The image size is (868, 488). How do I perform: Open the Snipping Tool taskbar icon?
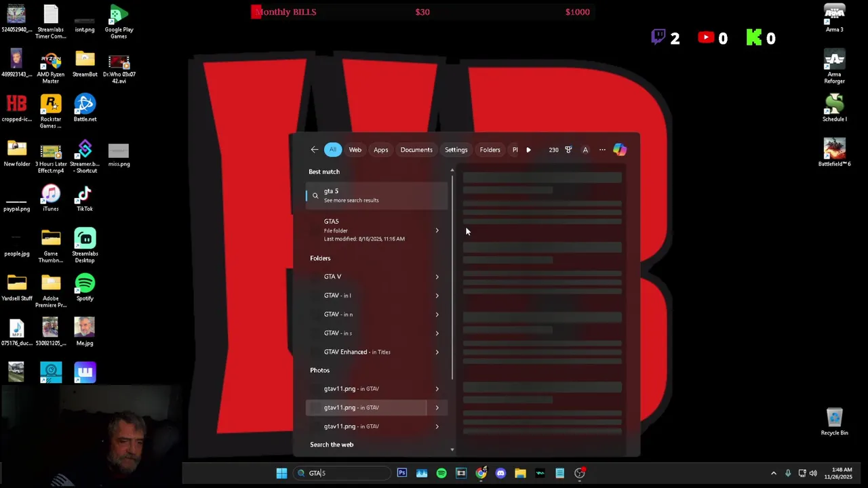point(461,473)
